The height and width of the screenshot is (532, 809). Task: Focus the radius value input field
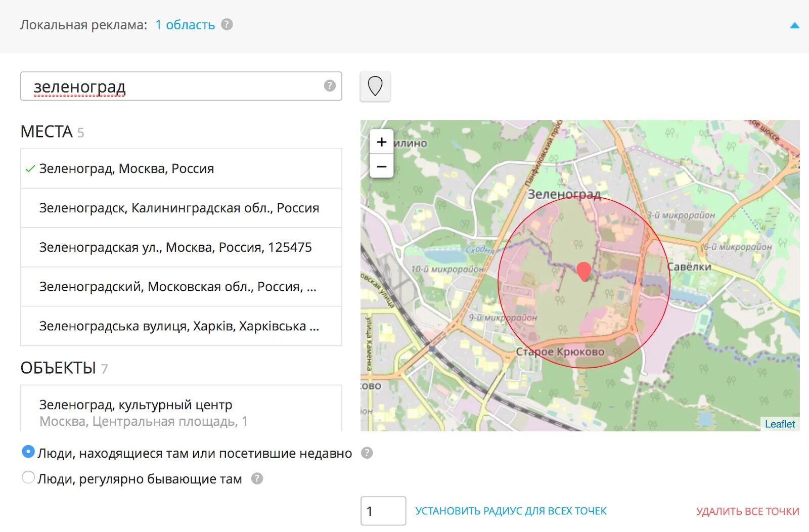tap(383, 511)
